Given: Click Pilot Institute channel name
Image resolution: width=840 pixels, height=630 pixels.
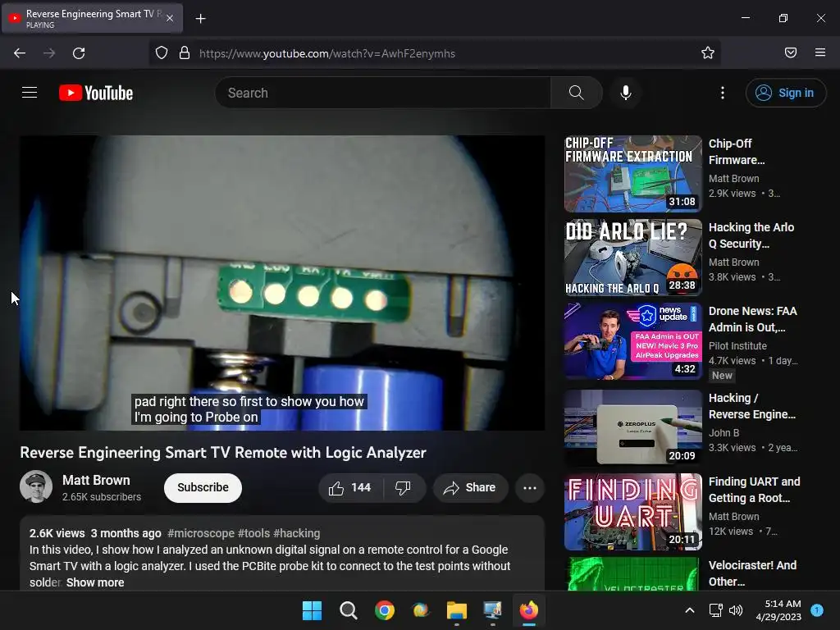Looking at the screenshot, I should pyautogui.click(x=737, y=345).
